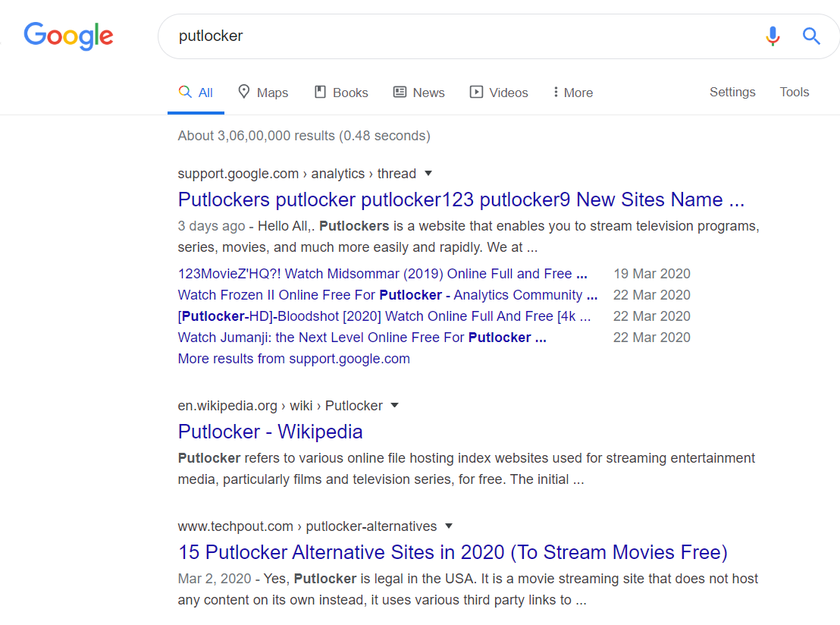Click the Maps pin icon
This screenshot has height=625, width=840.
click(244, 92)
